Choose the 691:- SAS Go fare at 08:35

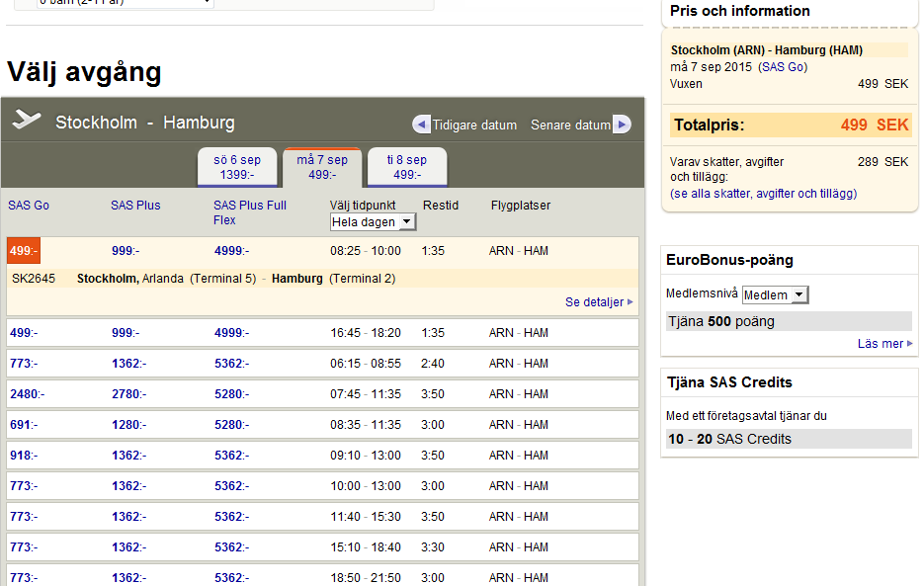click(x=24, y=425)
